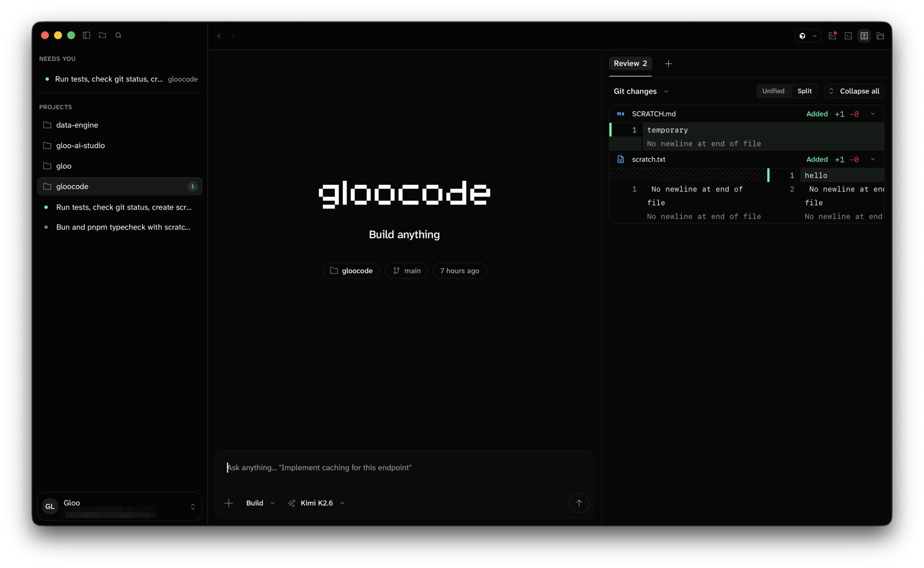Click the grey status dot of 'Bun and pnpm typecheck with scratc...'

46,227
